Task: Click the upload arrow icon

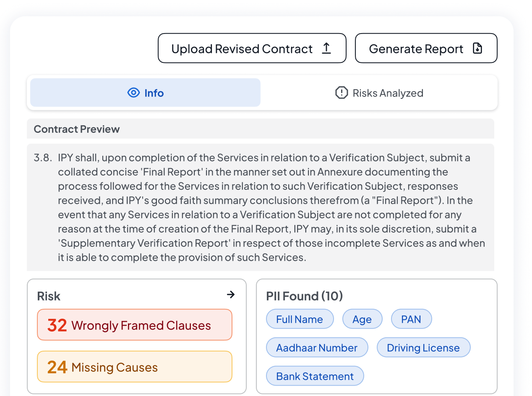Action: pyautogui.click(x=326, y=48)
